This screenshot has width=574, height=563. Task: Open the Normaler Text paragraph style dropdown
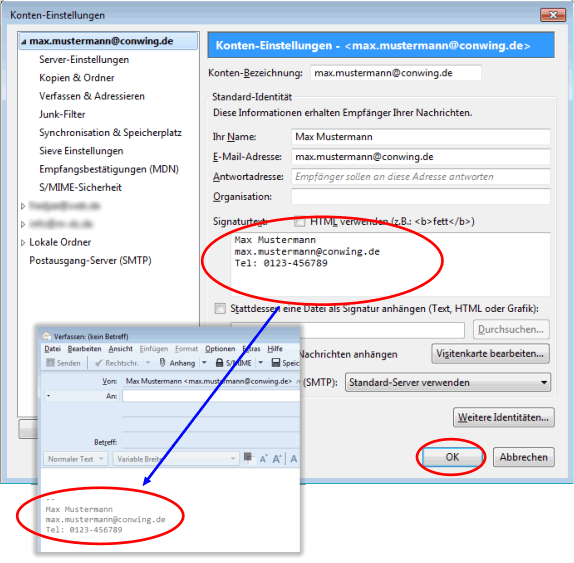point(76,459)
